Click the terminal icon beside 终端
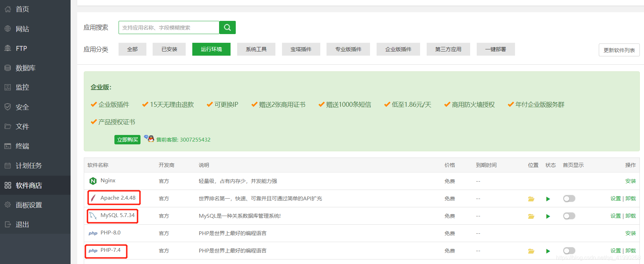The image size is (644, 264). click(8, 146)
